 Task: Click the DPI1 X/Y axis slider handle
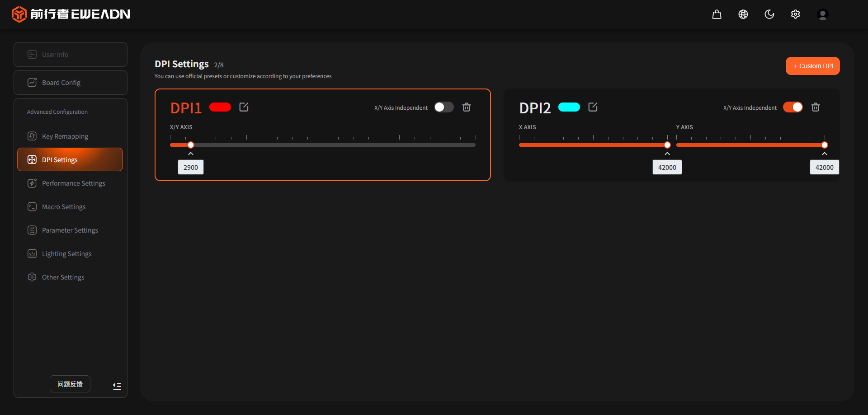point(191,145)
